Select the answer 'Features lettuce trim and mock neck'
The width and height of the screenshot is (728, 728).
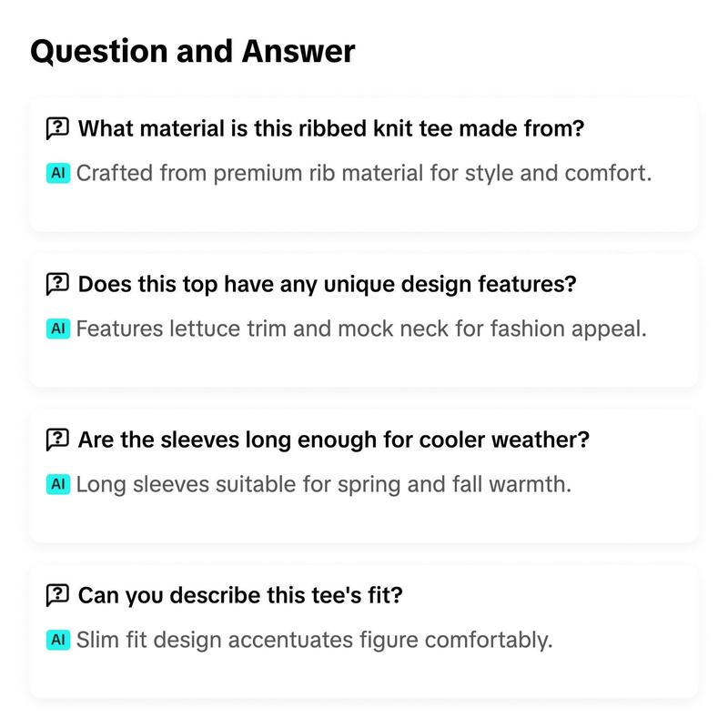pyautogui.click(x=361, y=329)
